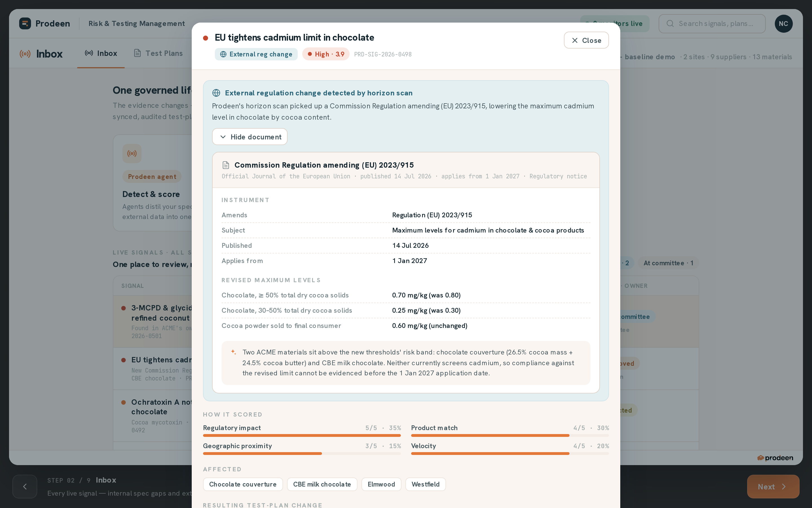Focus the Search signals, plans field
This screenshot has width=812, height=508.
coord(712,23)
